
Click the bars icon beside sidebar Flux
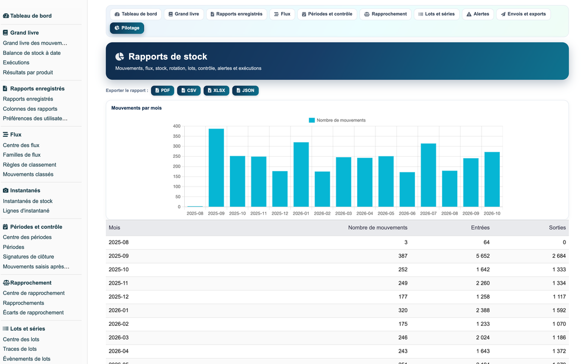coord(5,135)
